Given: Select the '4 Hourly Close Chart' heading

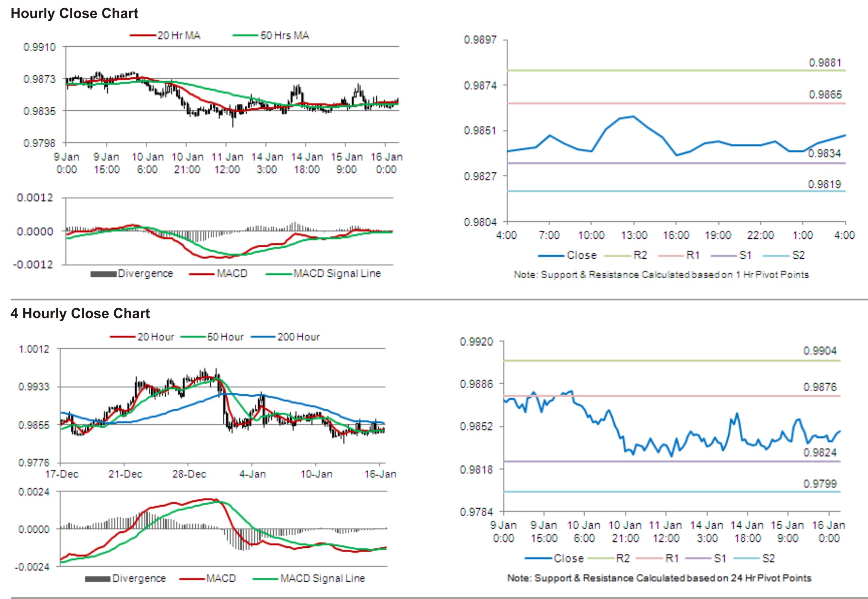Looking at the screenshot, I should [x=80, y=314].
